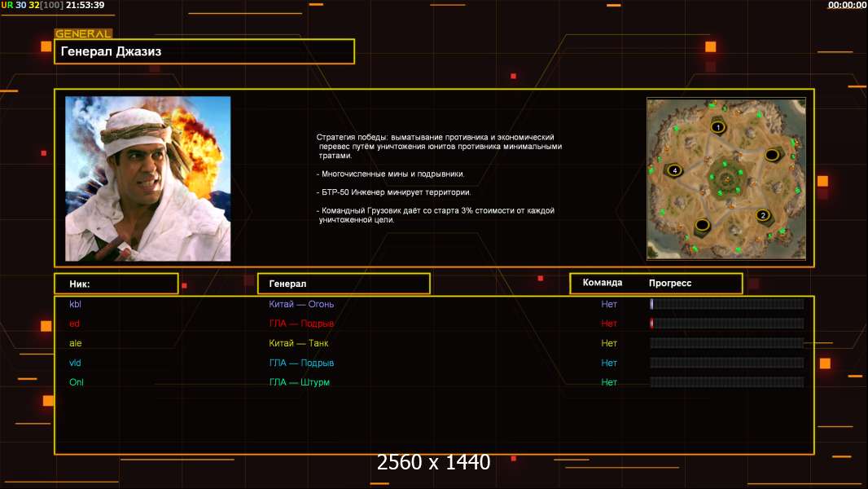
Task: Click the Ник: column header
Action: pyautogui.click(x=116, y=284)
